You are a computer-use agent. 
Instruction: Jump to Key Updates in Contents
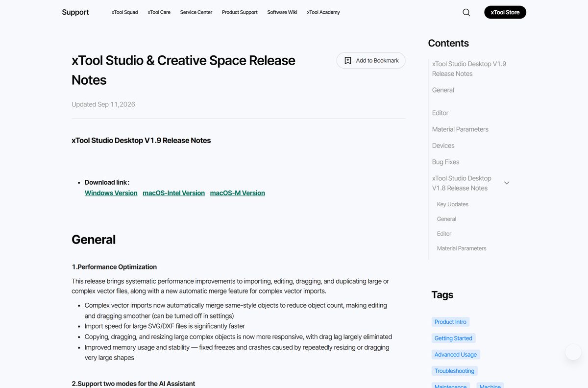point(453,204)
